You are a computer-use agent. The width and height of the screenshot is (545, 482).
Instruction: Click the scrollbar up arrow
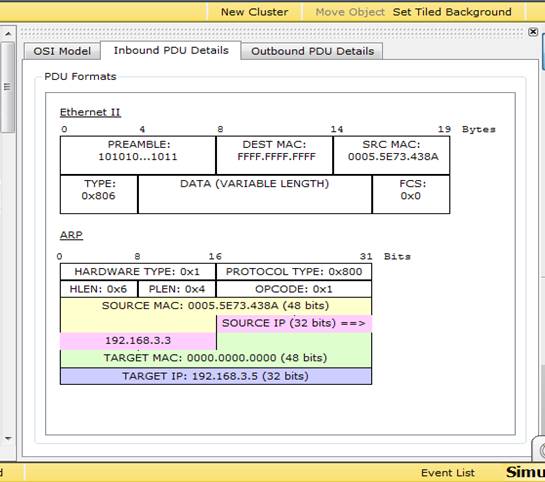(x=8, y=34)
